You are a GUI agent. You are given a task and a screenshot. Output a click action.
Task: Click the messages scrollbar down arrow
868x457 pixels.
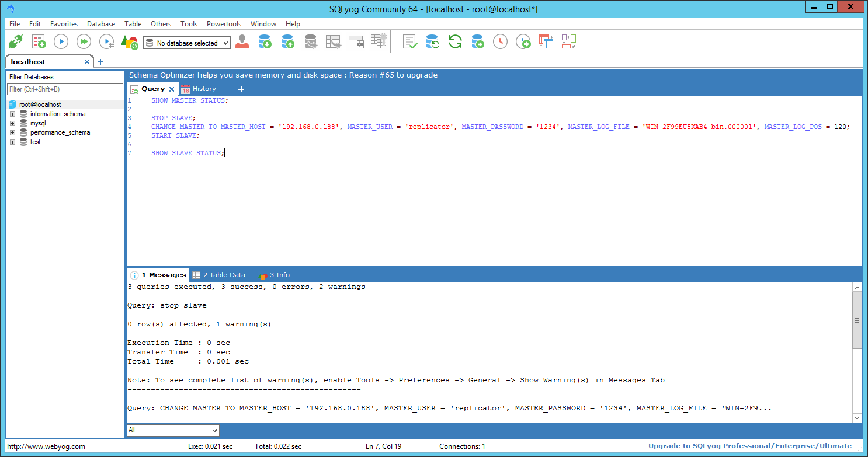pos(857,418)
